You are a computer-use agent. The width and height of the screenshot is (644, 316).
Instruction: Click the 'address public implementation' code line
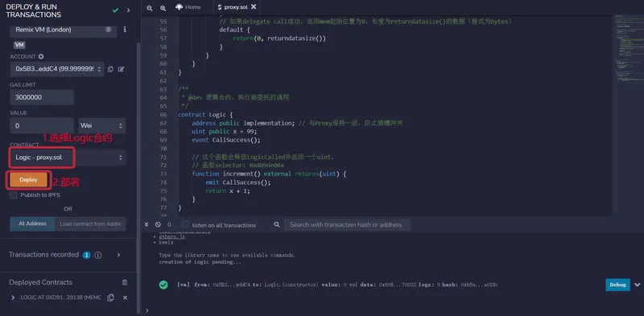[242, 124]
